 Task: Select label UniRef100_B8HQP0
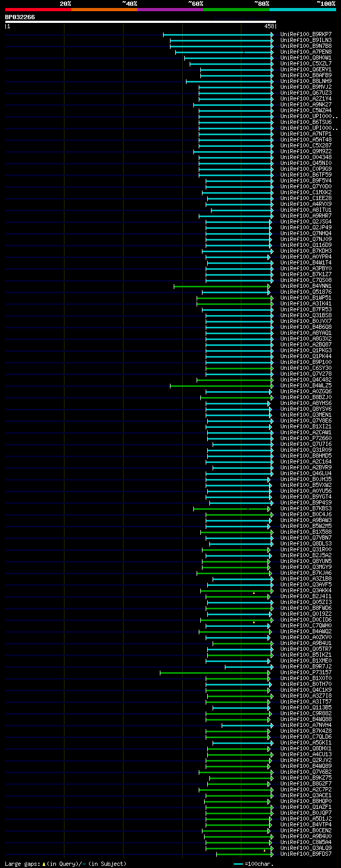[x=306, y=801]
